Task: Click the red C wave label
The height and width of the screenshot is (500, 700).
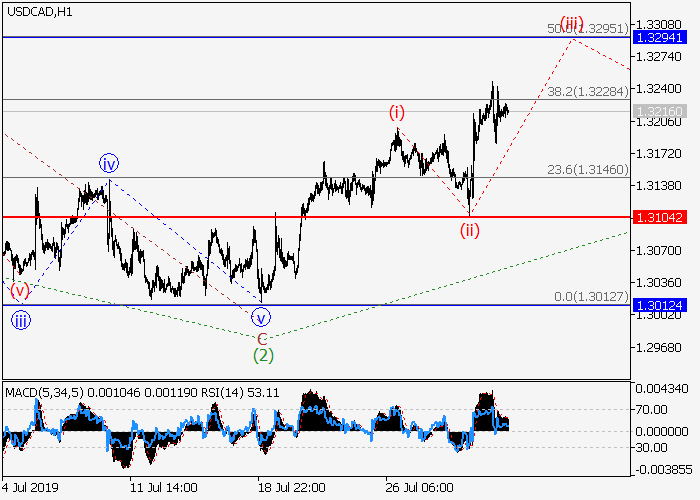Action: [262, 337]
